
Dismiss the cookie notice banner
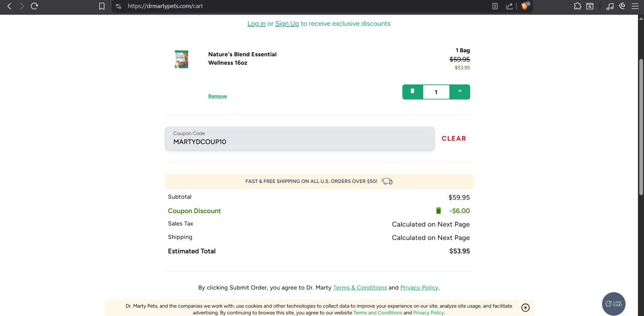[525, 307]
